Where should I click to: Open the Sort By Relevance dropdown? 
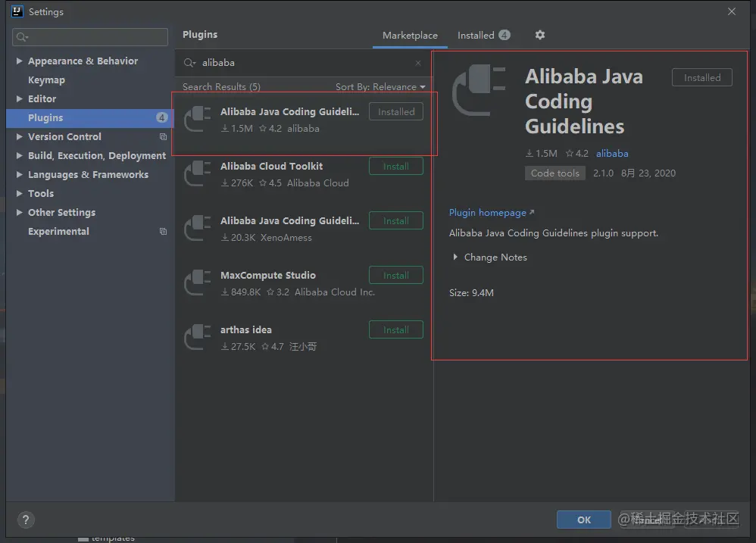click(x=380, y=87)
